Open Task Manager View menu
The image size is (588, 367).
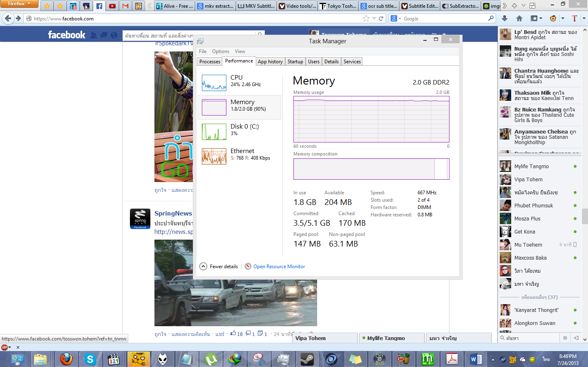point(240,51)
